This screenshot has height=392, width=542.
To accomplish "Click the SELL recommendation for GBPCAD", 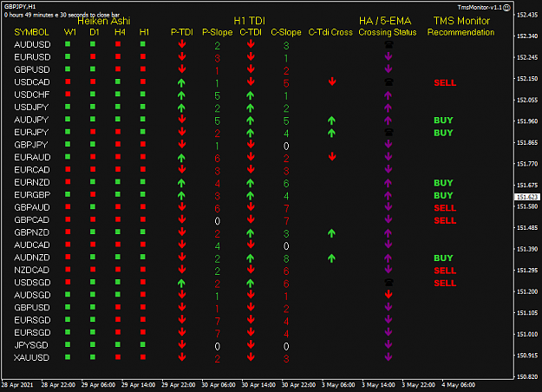I will pyautogui.click(x=445, y=220).
